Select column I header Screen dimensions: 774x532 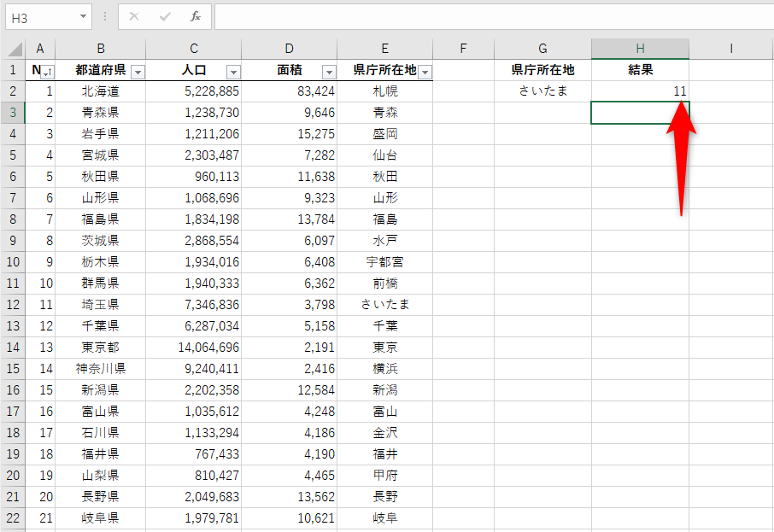pyautogui.click(x=731, y=49)
